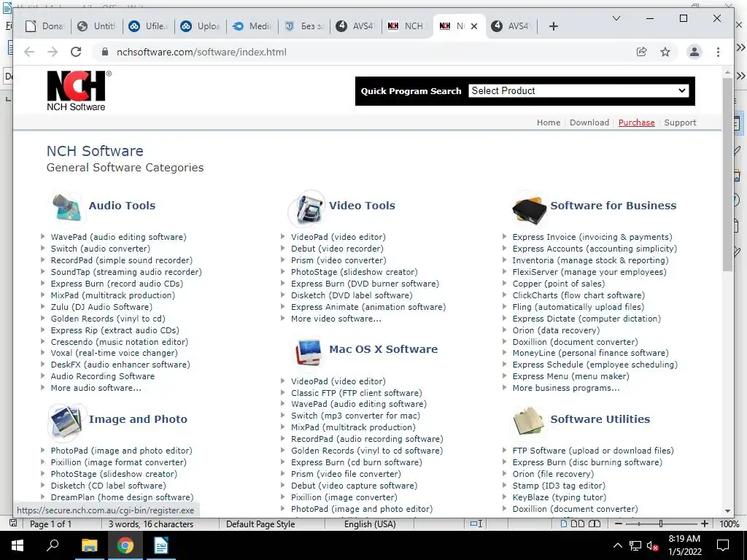Switch to the Untitled tab
The height and width of the screenshot is (560, 747).
click(97, 26)
